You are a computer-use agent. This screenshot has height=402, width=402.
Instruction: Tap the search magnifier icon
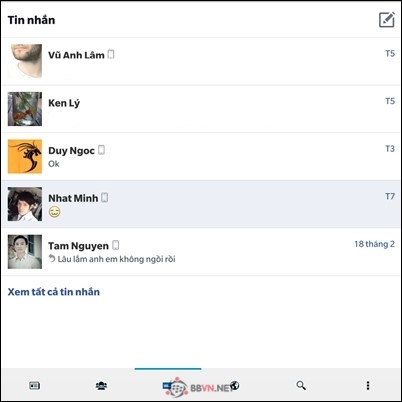point(301,386)
